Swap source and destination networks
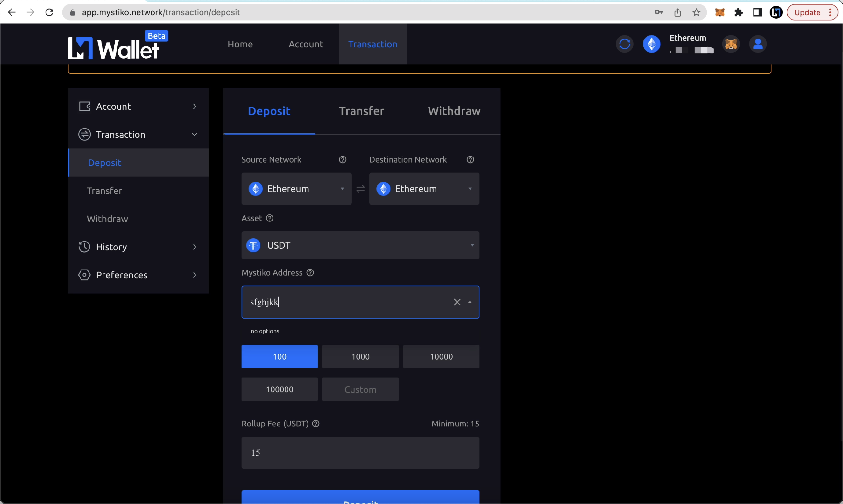 pos(360,189)
